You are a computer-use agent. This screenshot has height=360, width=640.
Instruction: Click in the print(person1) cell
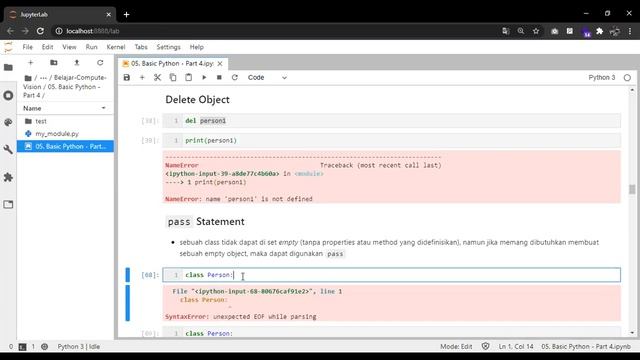(391, 140)
